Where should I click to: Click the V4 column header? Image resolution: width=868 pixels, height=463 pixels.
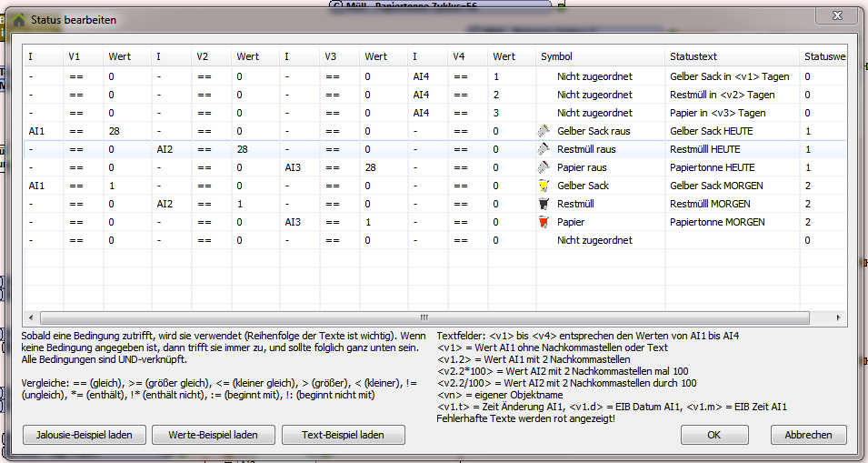(x=468, y=56)
